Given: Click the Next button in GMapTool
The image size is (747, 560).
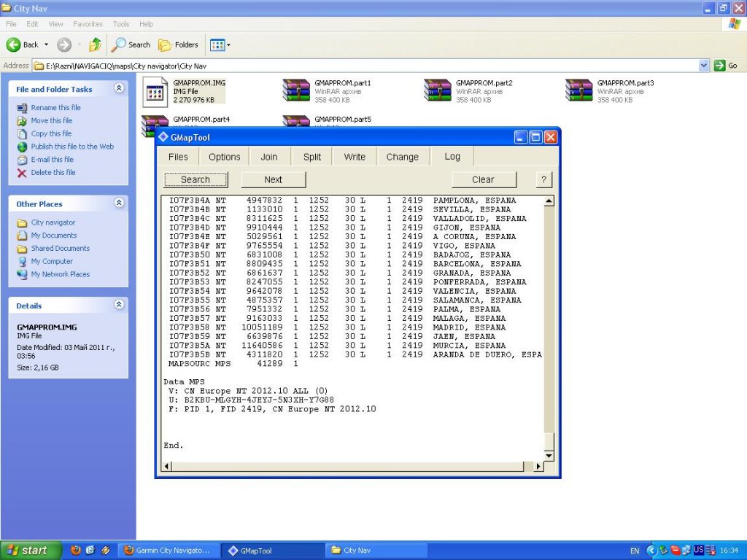Looking at the screenshot, I should pos(273,179).
